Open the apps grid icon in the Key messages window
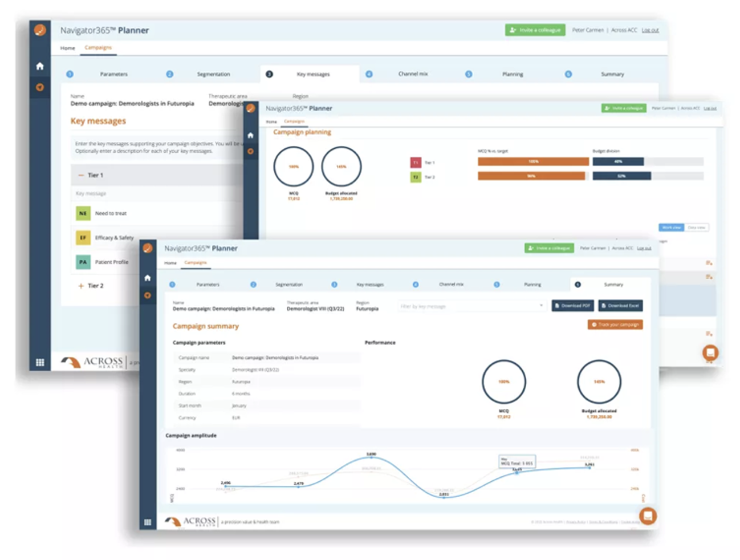This screenshot has height=560, width=740. (x=40, y=362)
